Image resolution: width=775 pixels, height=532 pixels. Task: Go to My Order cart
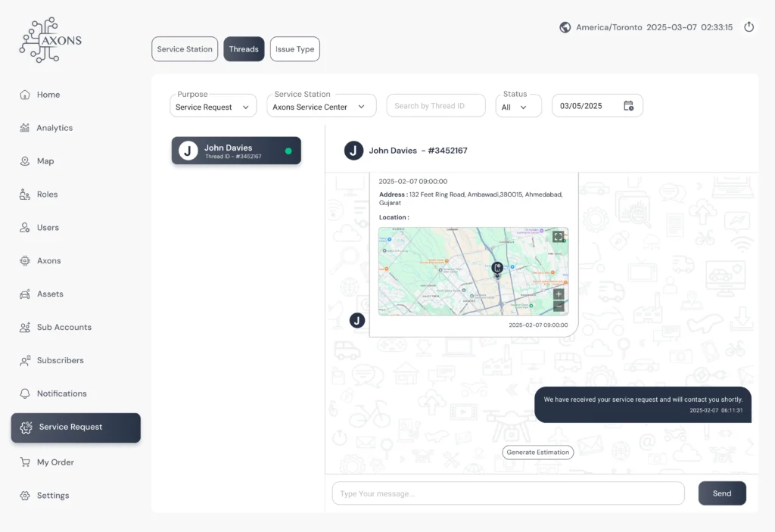(55, 462)
